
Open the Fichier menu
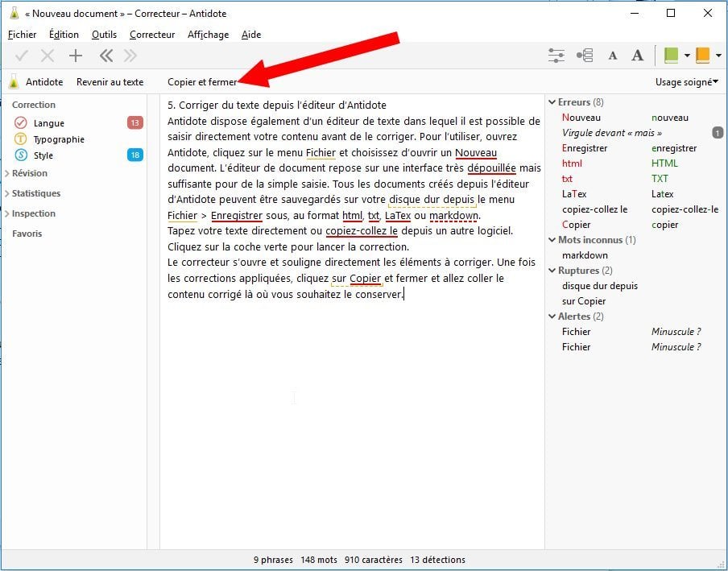tap(23, 35)
